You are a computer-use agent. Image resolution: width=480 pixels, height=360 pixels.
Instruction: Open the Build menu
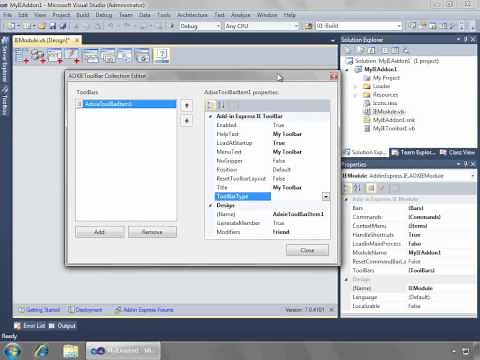click(83, 15)
